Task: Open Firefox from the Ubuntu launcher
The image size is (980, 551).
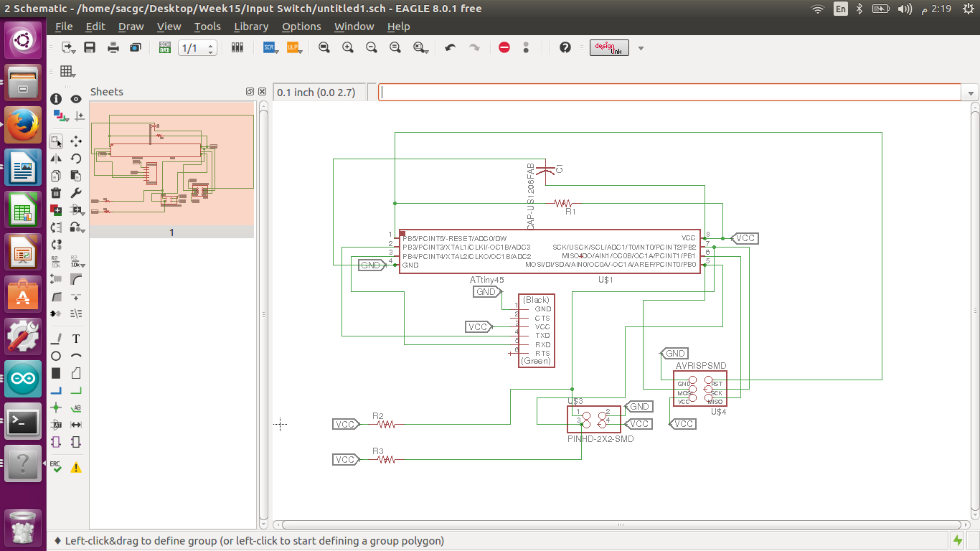Action: click(x=23, y=126)
